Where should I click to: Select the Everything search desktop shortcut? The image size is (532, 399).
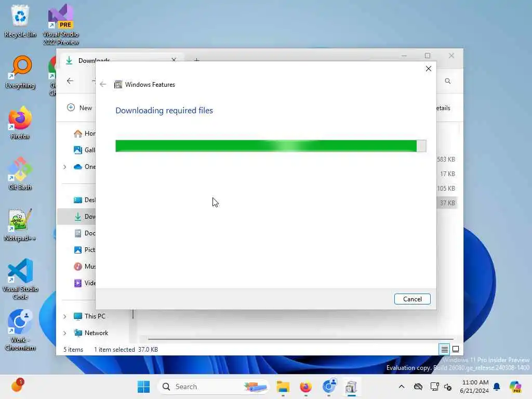[20, 72]
